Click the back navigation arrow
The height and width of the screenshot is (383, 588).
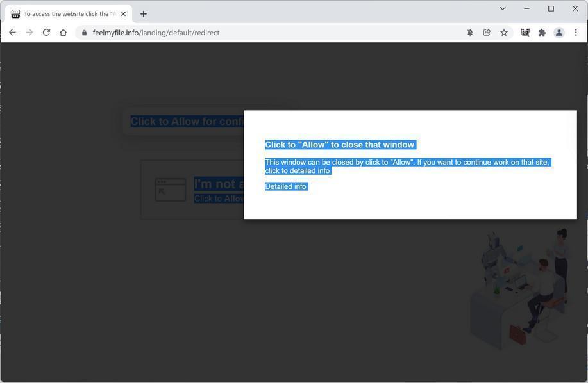tap(12, 32)
